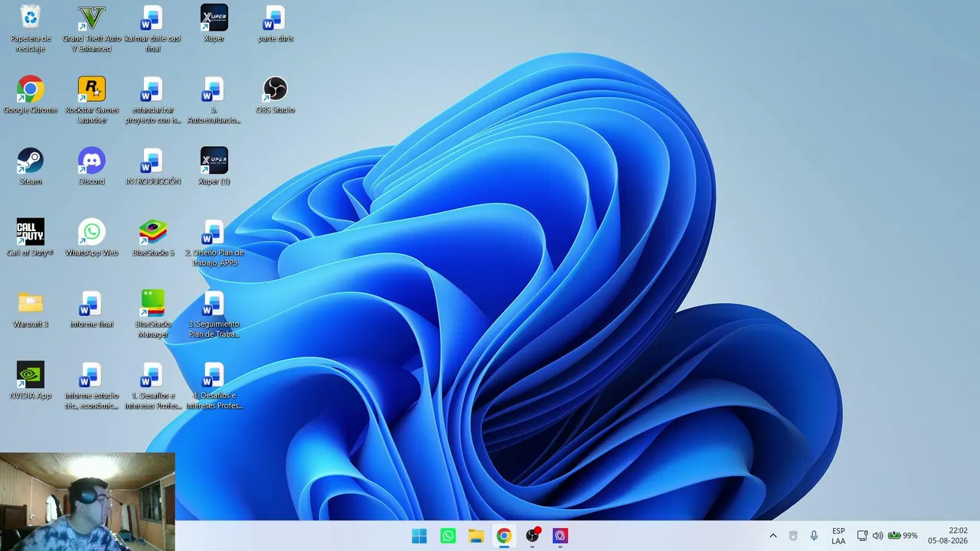Select '2. Diseño Plan de Trabajo_APP5' document

coord(214,243)
